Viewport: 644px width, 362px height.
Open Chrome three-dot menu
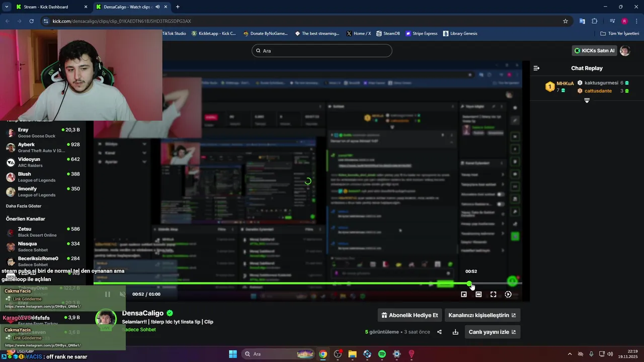point(637,21)
